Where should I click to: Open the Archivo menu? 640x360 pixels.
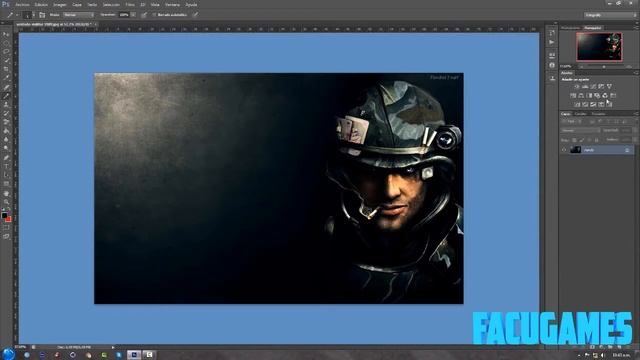(x=22, y=4)
